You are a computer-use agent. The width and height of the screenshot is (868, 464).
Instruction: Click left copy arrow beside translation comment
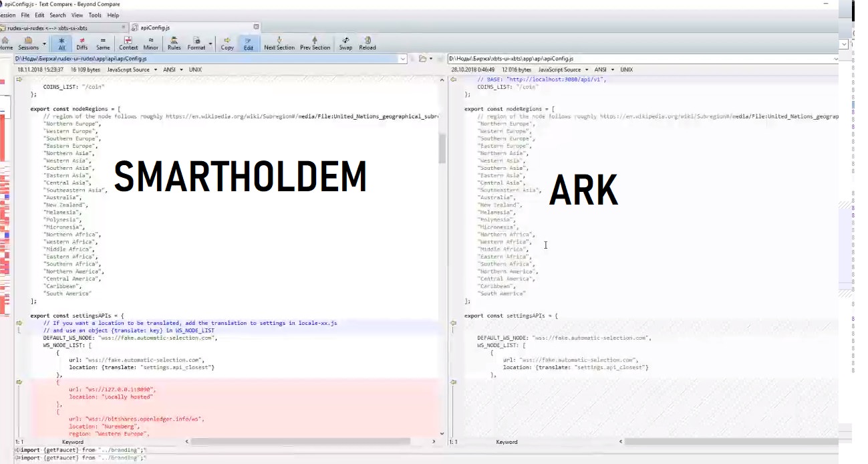[x=19, y=323]
